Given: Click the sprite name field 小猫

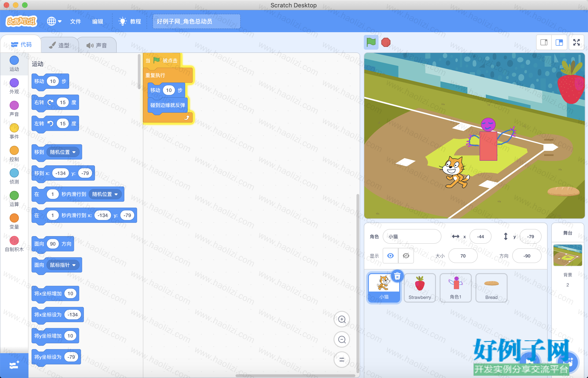Looking at the screenshot, I should 412,236.
